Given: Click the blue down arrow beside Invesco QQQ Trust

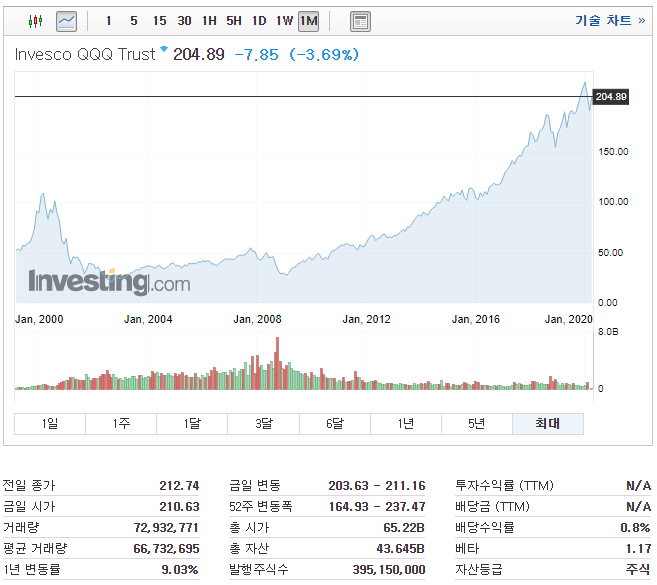Looking at the screenshot, I should (164, 49).
